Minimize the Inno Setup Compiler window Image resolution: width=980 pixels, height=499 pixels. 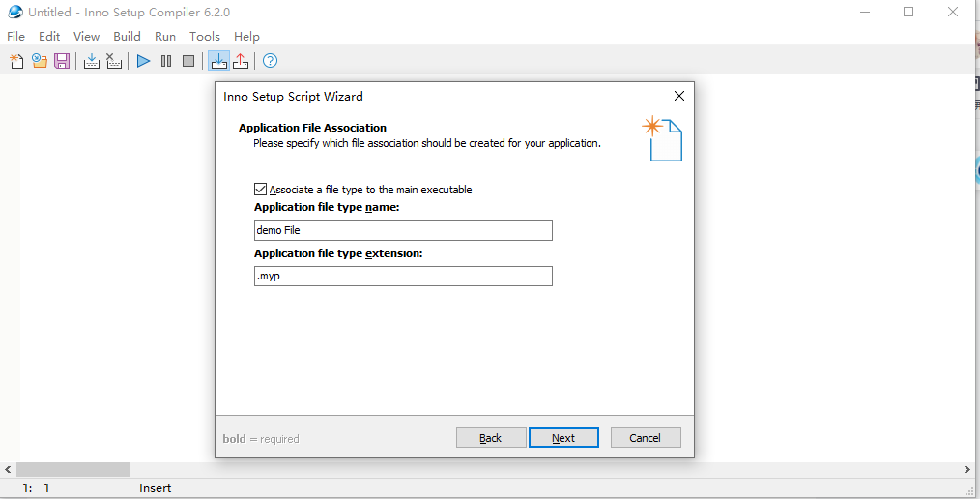(865, 12)
